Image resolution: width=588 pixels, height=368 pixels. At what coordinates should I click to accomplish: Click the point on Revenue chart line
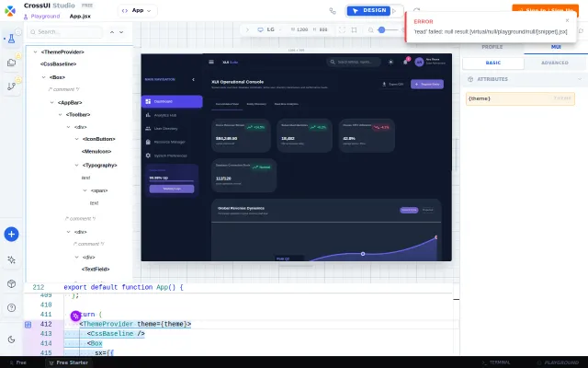click(x=363, y=254)
